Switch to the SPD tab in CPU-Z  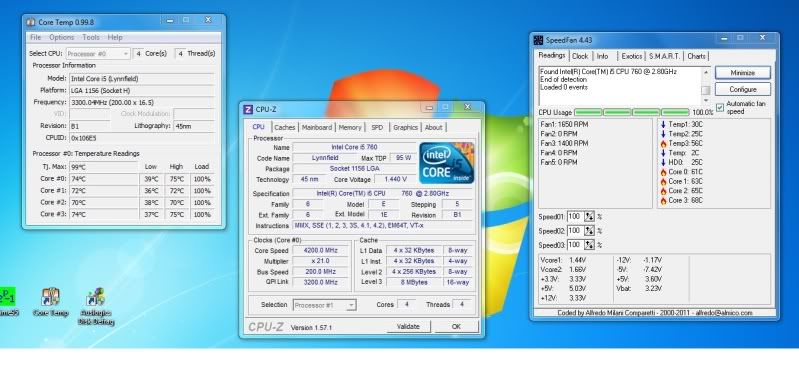click(377, 127)
